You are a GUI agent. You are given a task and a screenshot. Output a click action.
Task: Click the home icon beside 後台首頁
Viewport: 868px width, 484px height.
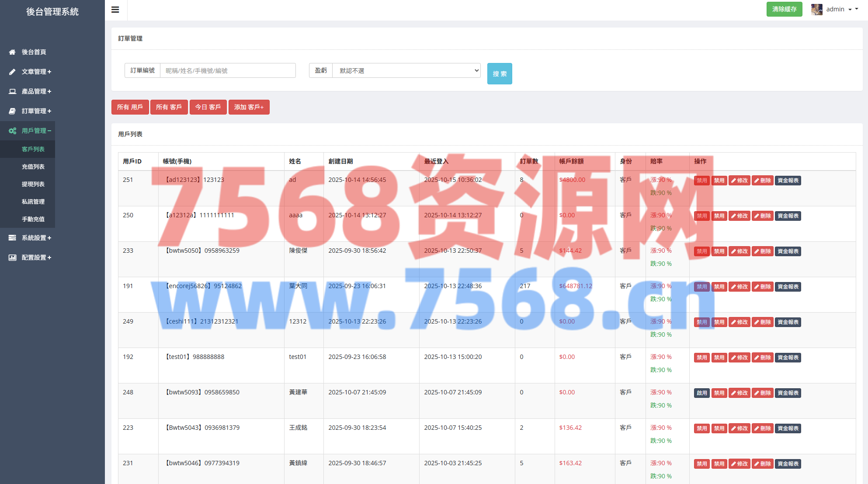pyautogui.click(x=12, y=52)
